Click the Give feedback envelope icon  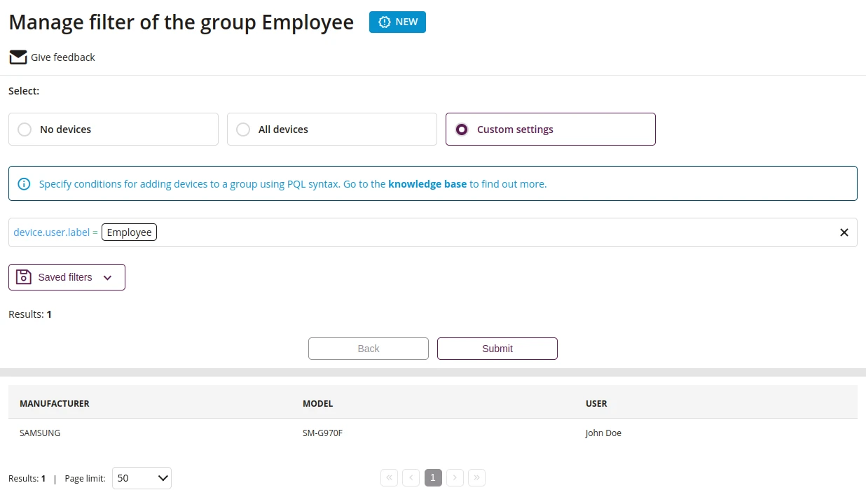18,57
